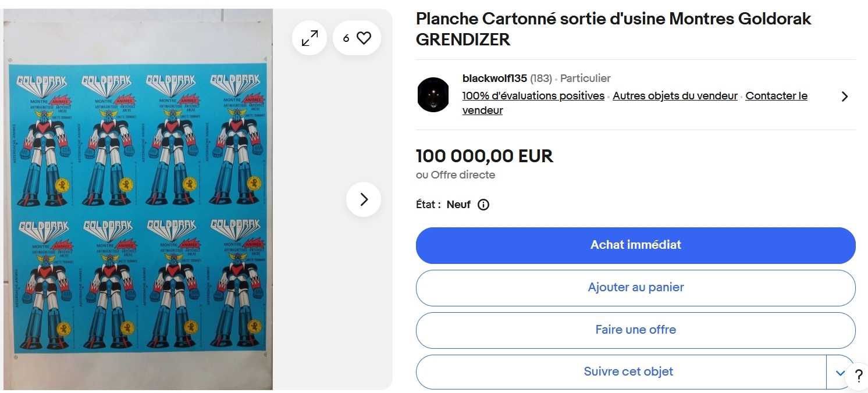Expand seller details with right chevron
868x393 pixels.
coord(845,97)
